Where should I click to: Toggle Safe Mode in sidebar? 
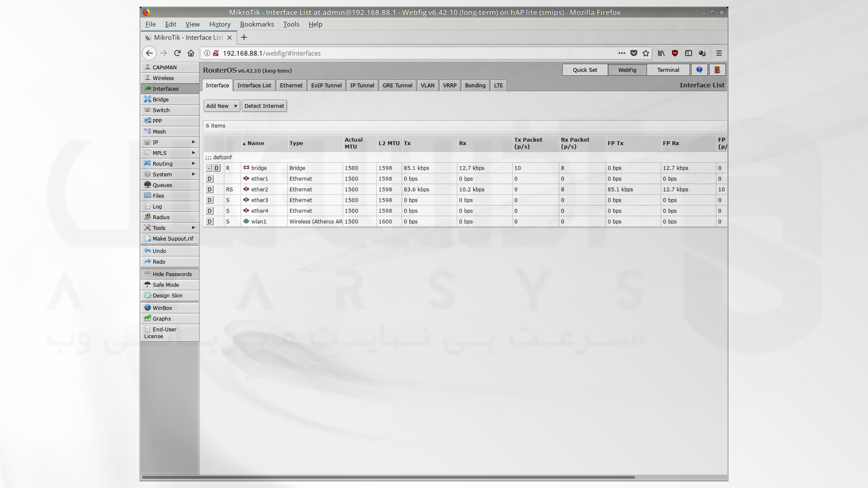click(170, 285)
